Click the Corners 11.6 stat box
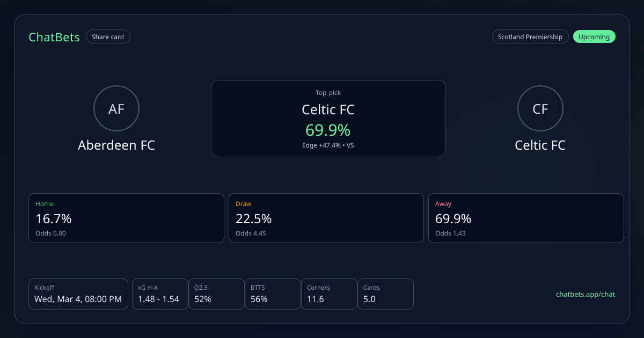 [x=329, y=294]
